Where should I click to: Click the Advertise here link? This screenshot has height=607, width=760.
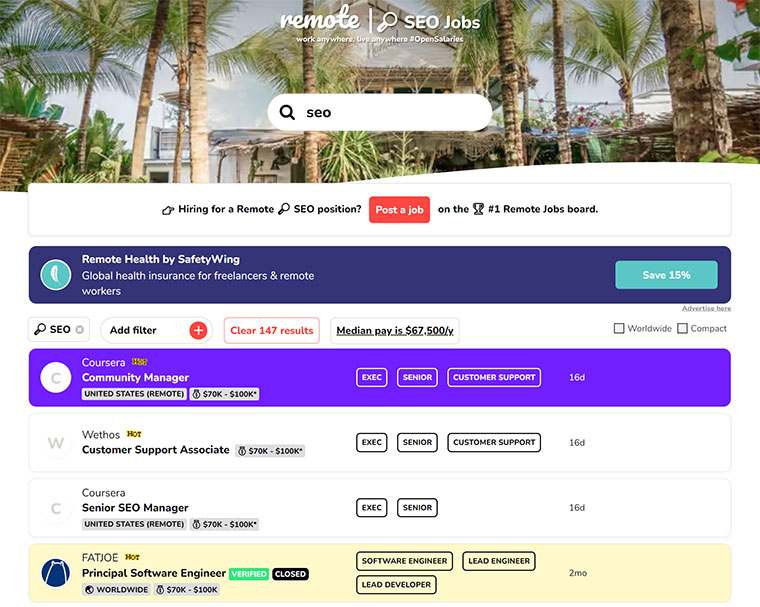tap(706, 309)
